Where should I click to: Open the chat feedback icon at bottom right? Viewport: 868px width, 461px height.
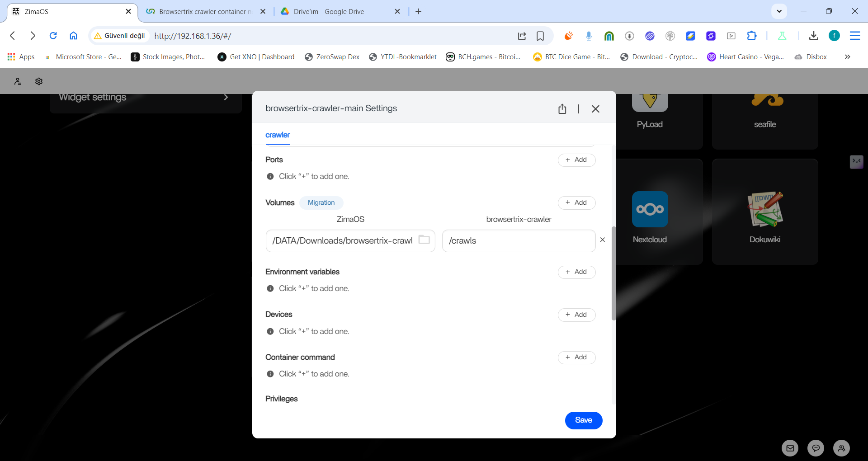pos(816,448)
